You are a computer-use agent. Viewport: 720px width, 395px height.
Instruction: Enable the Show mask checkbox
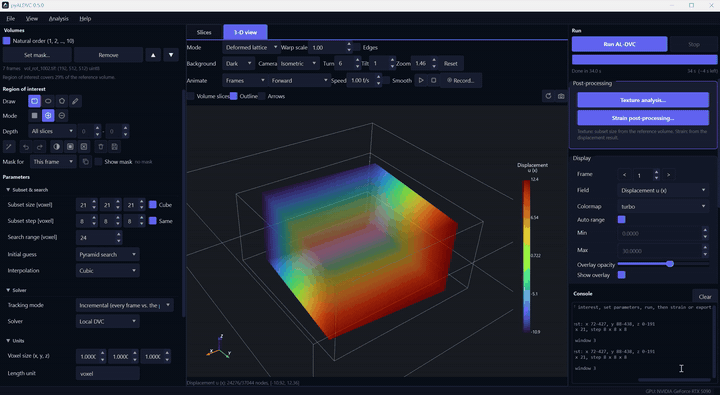coord(98,162)
